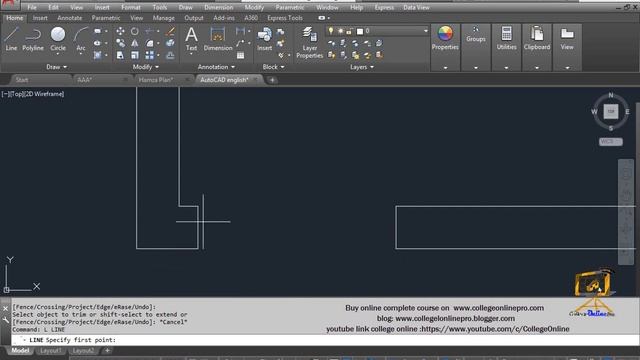Select the Circle tool
The height and width of the screenshot is (360, 640).
[x=58, y=39]
